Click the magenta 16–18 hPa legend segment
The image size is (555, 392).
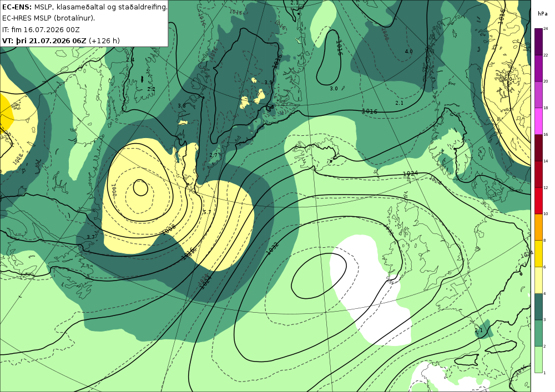[539, 121]
